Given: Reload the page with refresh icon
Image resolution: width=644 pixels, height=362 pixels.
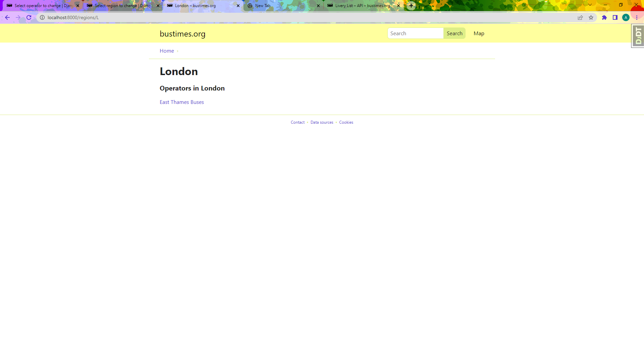Looking at the screenshot, I should [x=29, y=17].
